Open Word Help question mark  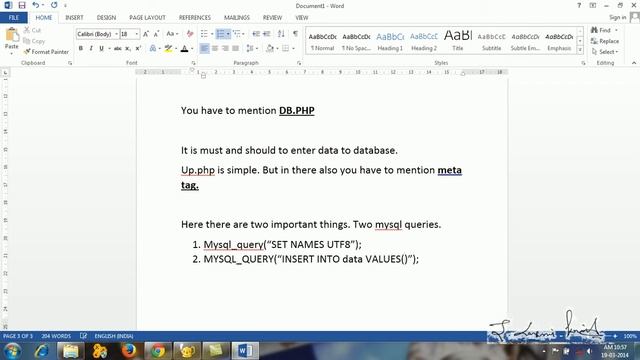[x=579, y=6]
